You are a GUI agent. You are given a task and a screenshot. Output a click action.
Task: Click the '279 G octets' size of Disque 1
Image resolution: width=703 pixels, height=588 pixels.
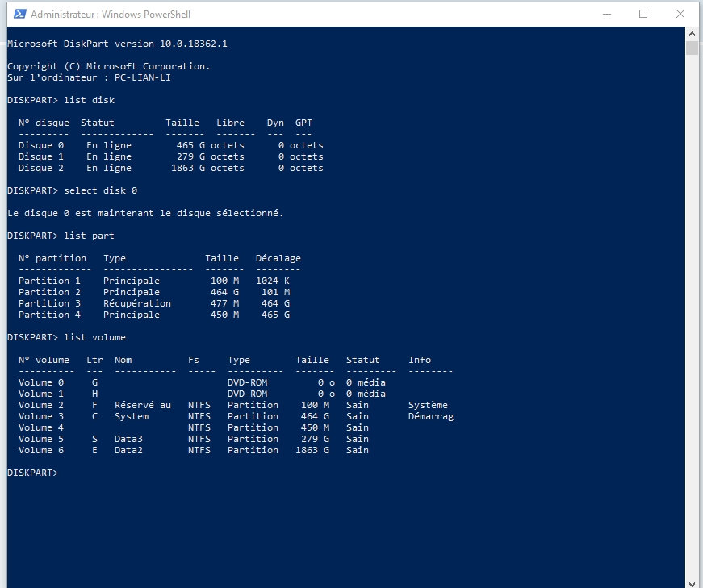click(x=211, y=156)
